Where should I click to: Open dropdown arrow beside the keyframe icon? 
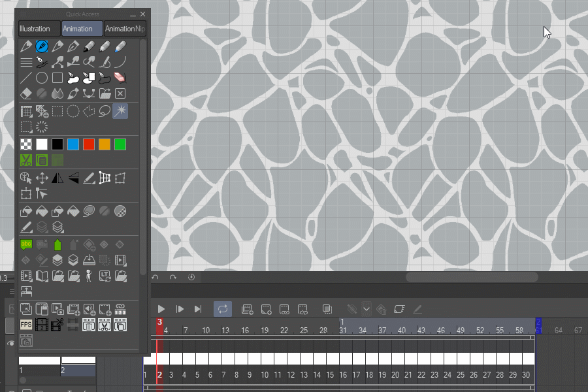(367, 309)
